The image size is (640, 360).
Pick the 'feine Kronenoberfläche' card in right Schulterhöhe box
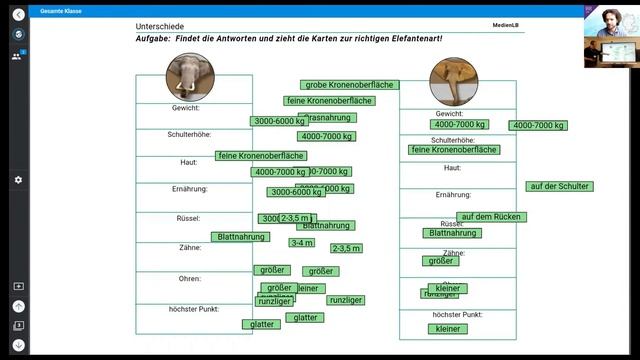[454, 150]
